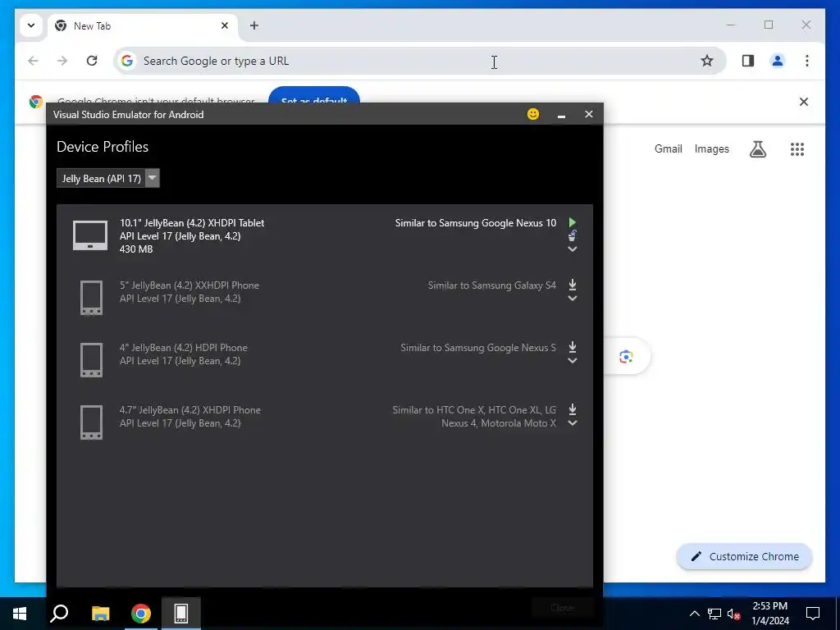Bookmark this tab with the star icon

(x=707, y=61)
